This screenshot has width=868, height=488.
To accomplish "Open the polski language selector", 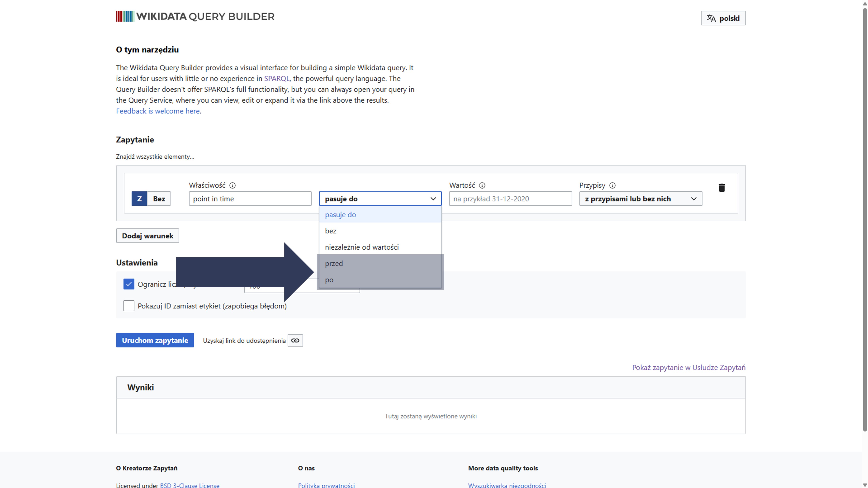I will [x=723, y=18].
